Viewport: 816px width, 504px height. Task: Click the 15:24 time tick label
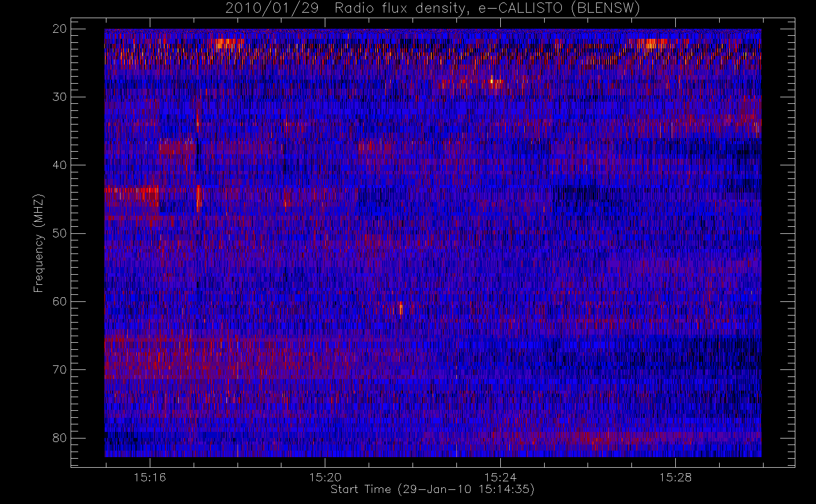click(500, 477)
